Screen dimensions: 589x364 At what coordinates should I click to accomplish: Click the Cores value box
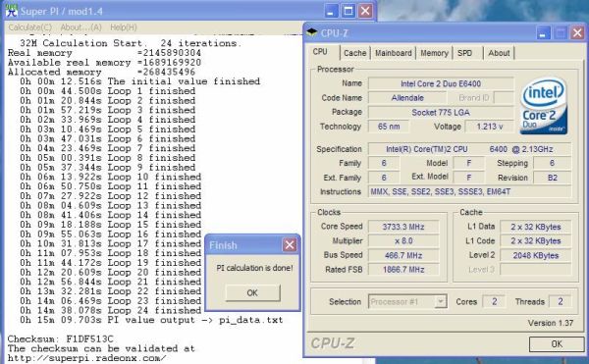(495, 301)
